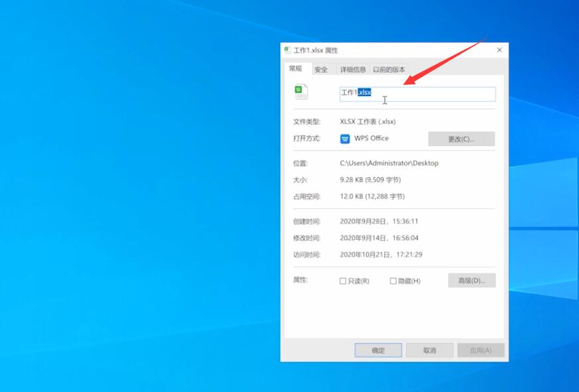The height and width of the screenshot is (392, 579).
Task: Tick the 隐藏(H) hidden checkbox
Action: [393, 281]
